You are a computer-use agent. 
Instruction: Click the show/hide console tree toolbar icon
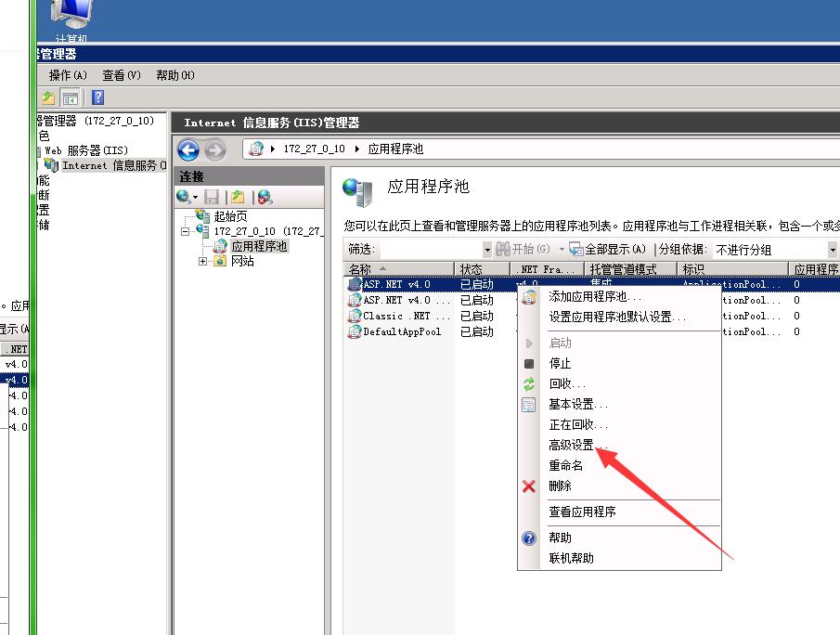click(x=71, y=97)
